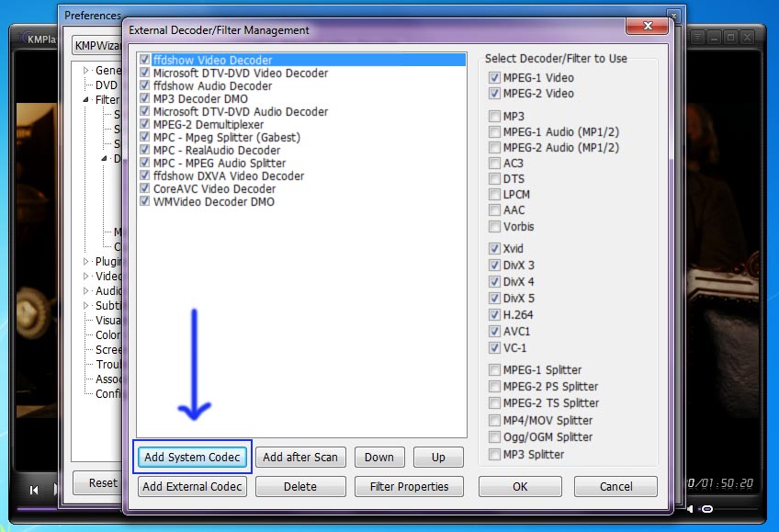This screenshot has height=532, width=779.
Task: Toggle MPEG-2 Demultiplexer checkbox
Action: [x=144, y=124]
